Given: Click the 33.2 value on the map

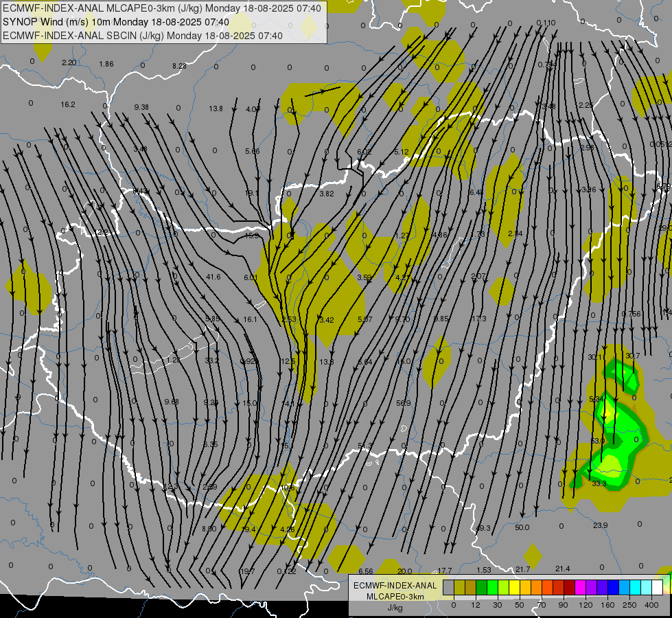Looking at the screenshot, I should (x=211, y=360).
